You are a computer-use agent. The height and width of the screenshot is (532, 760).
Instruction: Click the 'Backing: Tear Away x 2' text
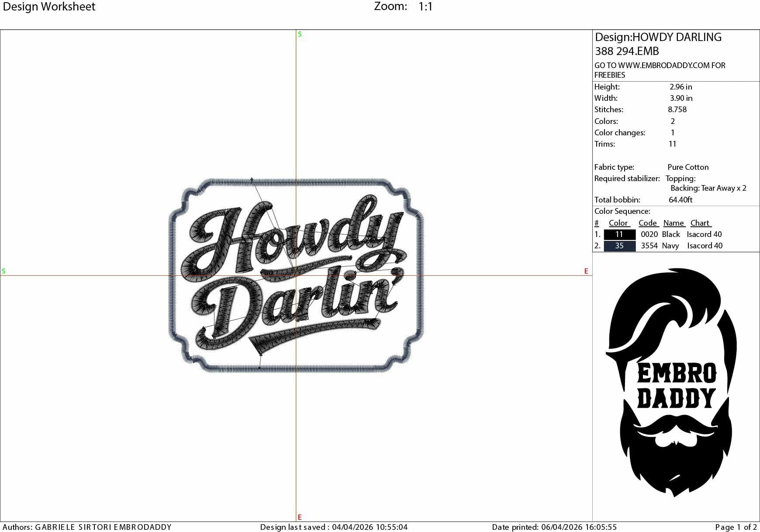click(x=708, y=188)
